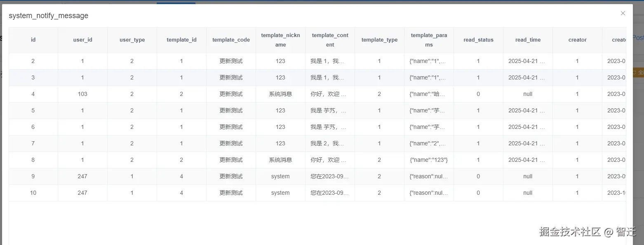Click template_content '我是 1' in row 2
Screen dimensions: 644x245
330,61
